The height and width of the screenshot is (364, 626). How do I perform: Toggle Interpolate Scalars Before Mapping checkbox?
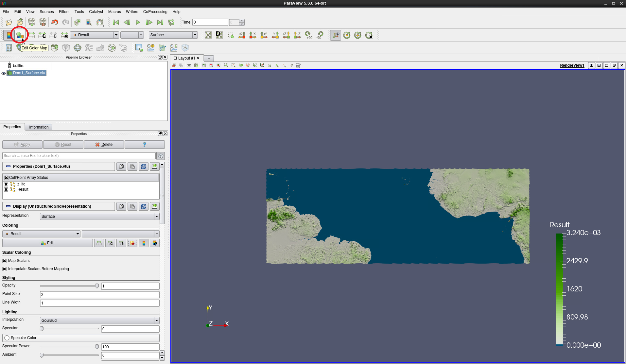4,269
